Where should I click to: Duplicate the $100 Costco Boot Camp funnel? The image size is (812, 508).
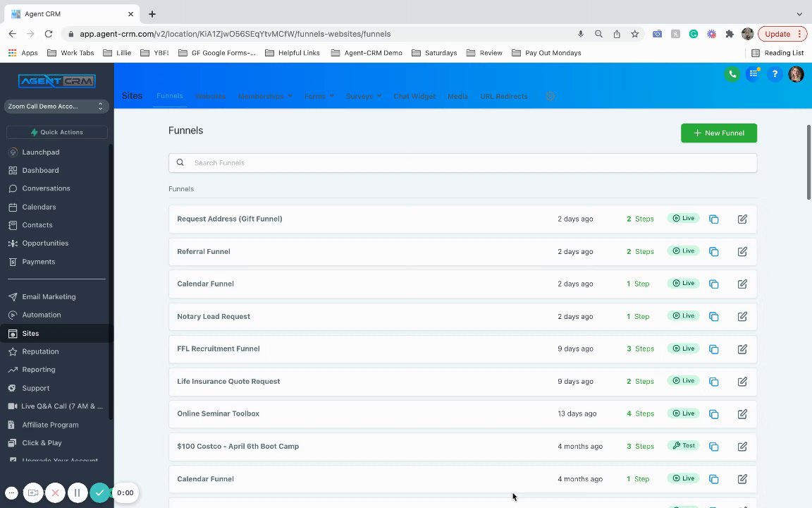pos(713,447)
